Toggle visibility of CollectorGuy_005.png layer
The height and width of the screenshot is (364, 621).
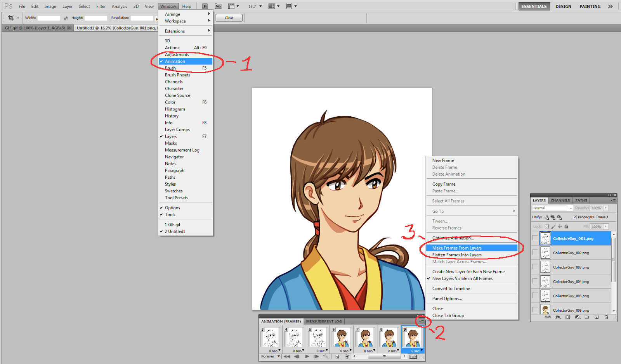tap(535, 296)
